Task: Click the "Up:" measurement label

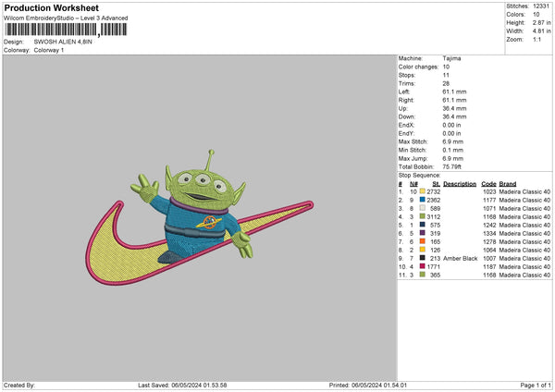Action: click(x=402, y=108)
